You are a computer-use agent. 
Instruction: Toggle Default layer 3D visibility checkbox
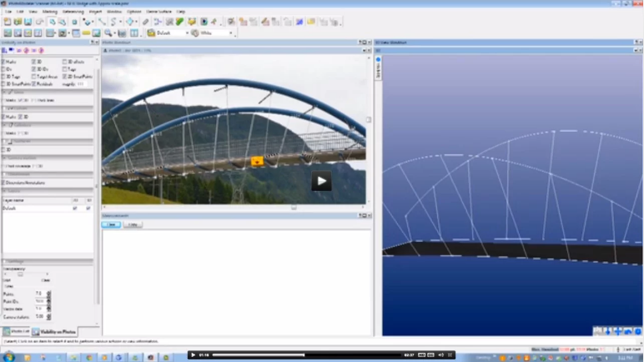(88, 209)
